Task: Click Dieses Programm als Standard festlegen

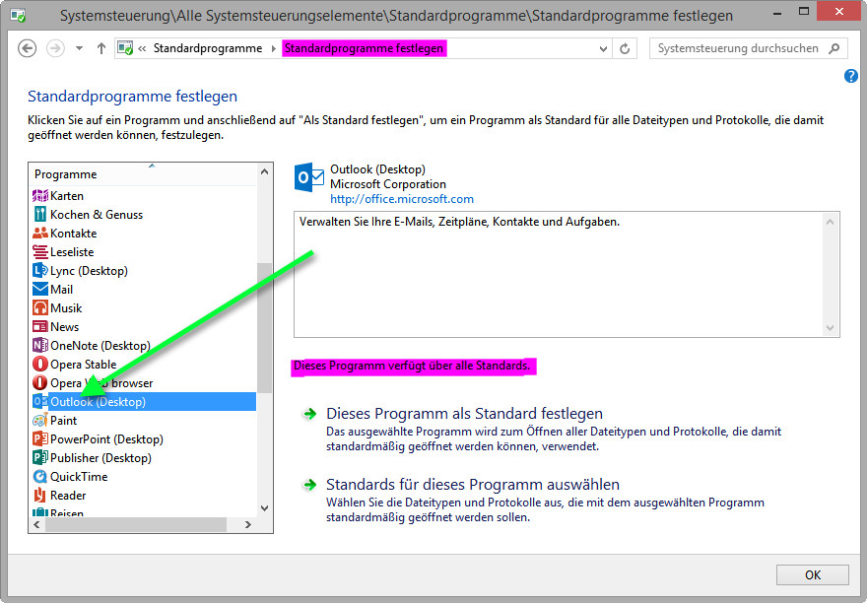Action: coord(464,414)
